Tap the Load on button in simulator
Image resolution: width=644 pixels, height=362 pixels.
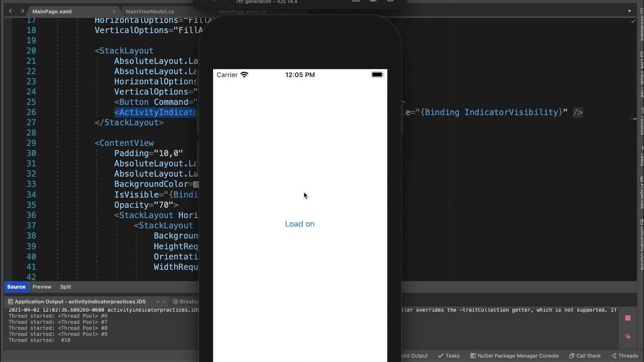[300, 224]
